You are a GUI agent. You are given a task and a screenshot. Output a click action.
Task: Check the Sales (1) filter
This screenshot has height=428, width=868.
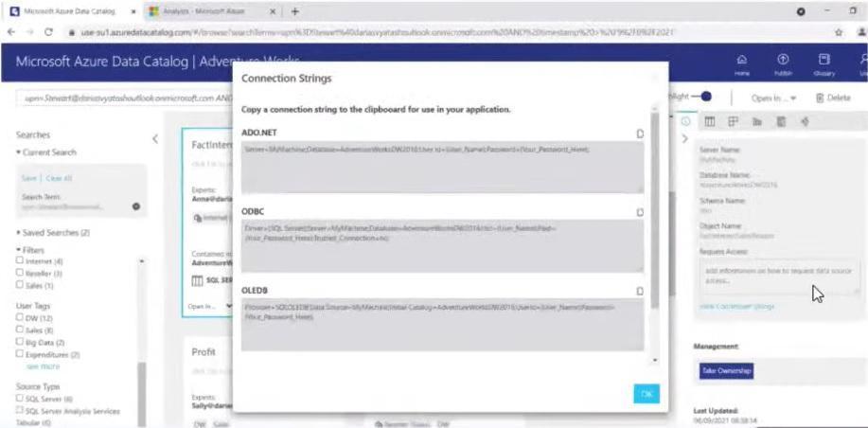[20, 285]
